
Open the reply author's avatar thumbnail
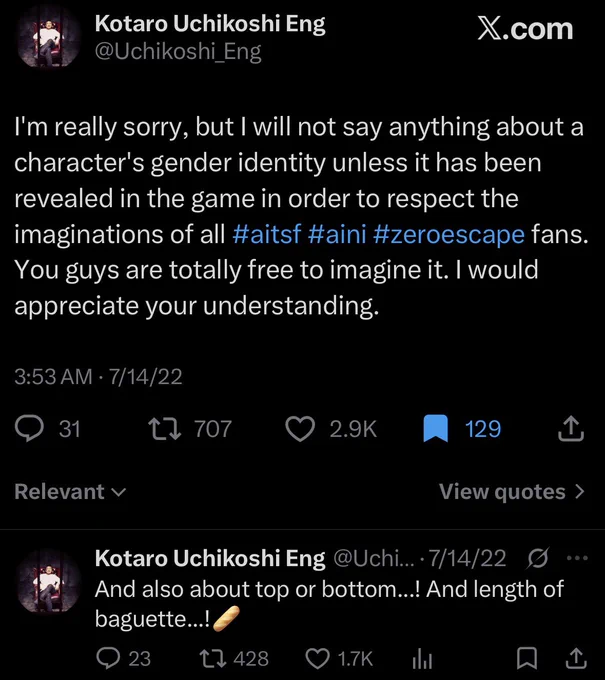click(49, 580)
